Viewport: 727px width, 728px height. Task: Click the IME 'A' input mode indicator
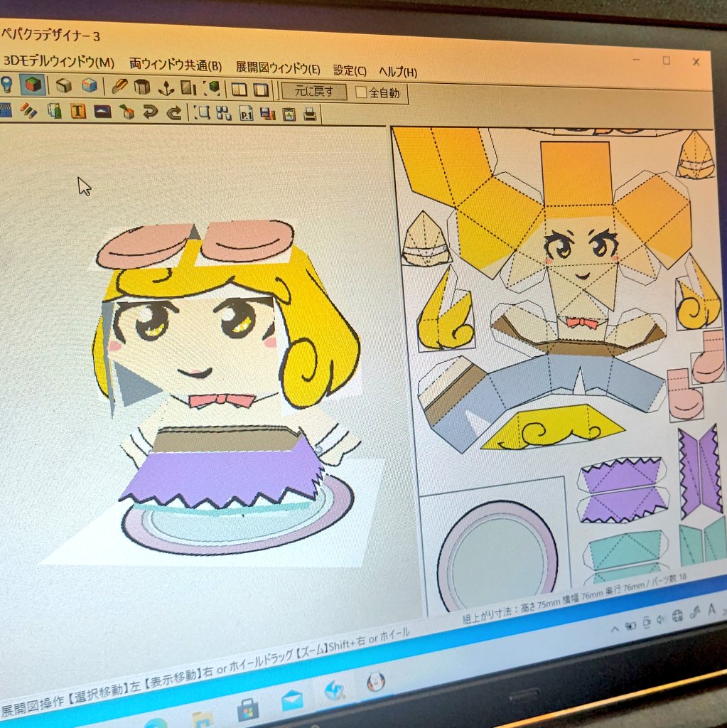[x=711, y=609]
